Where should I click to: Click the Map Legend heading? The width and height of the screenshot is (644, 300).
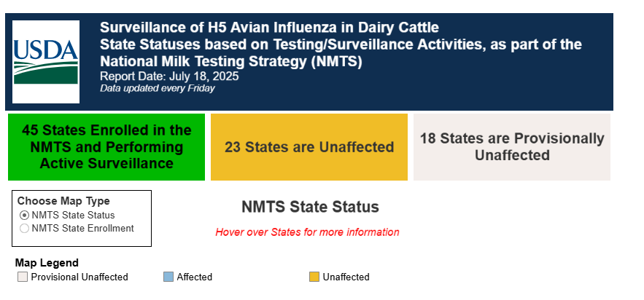(47, 263)
